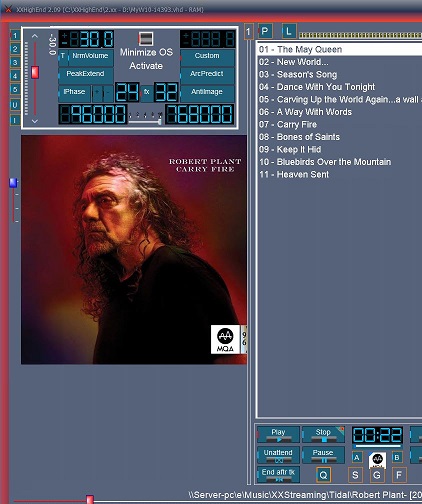Click the Q icon button
Viewport: 422px width, 504px height.
(x=323, y=475)
